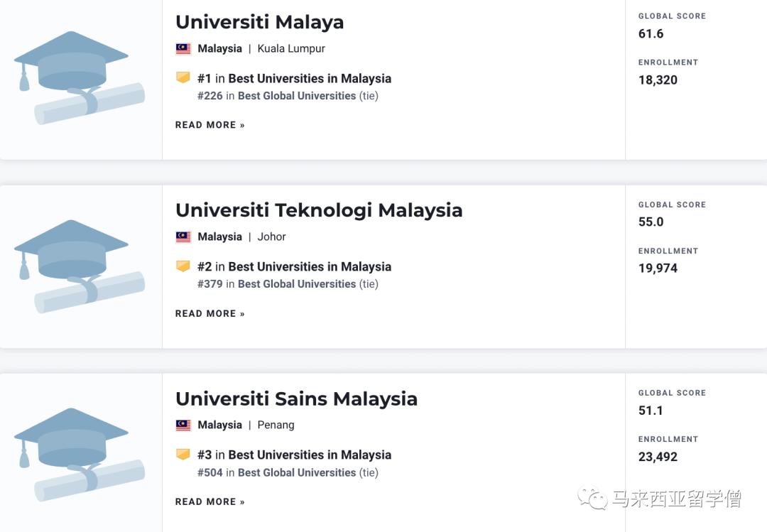The image size is (767, 532).
Task: Expand READ MORE for Universiti Malaya
Action: (210, 124)
